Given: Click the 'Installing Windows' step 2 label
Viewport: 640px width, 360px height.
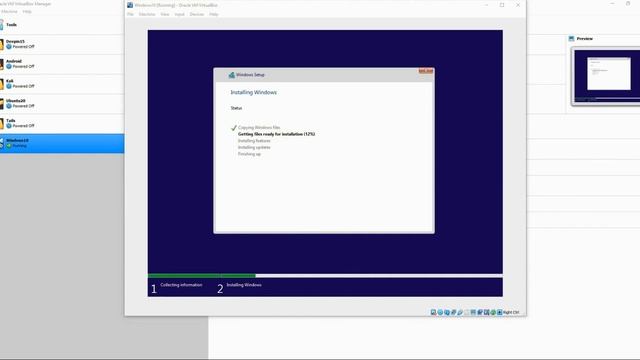Looking at the screenshot, I should (x=244, y=285).
